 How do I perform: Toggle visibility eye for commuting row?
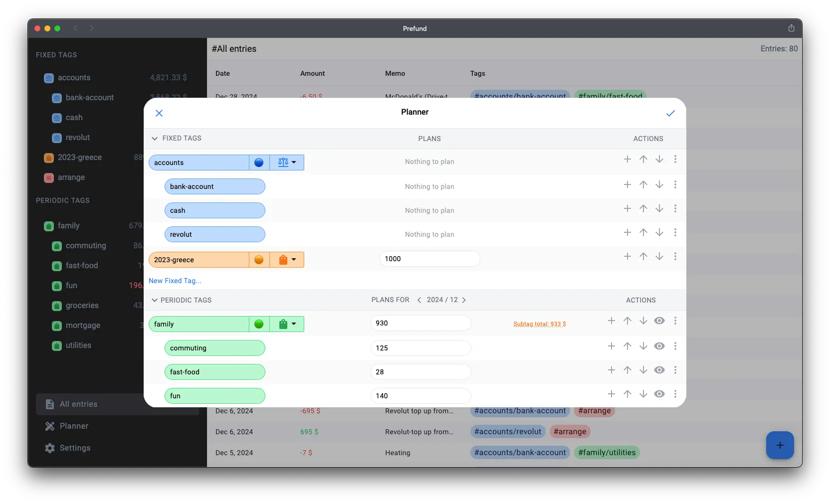[659, 346]
